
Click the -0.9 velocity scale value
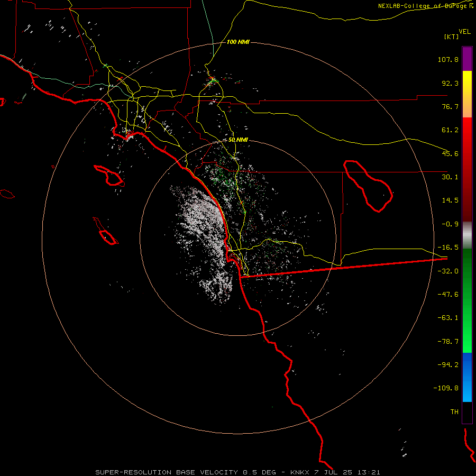[450, 224]
